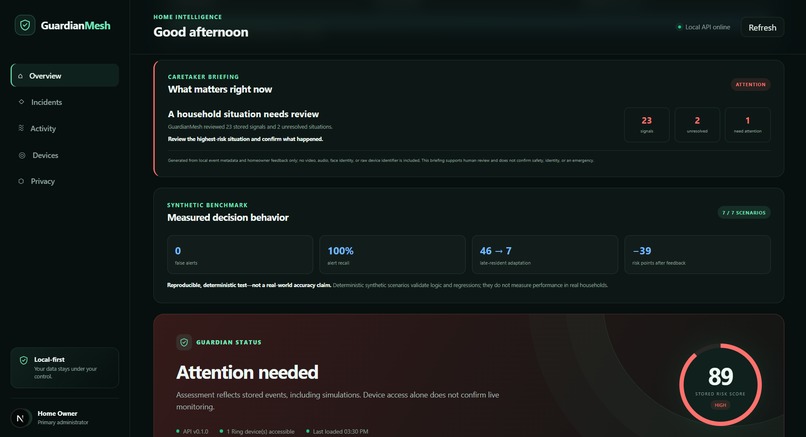Click the Assessment reflects stored events description
The image size is (806, 437).
pyautogui.click(x=337, y=400)
